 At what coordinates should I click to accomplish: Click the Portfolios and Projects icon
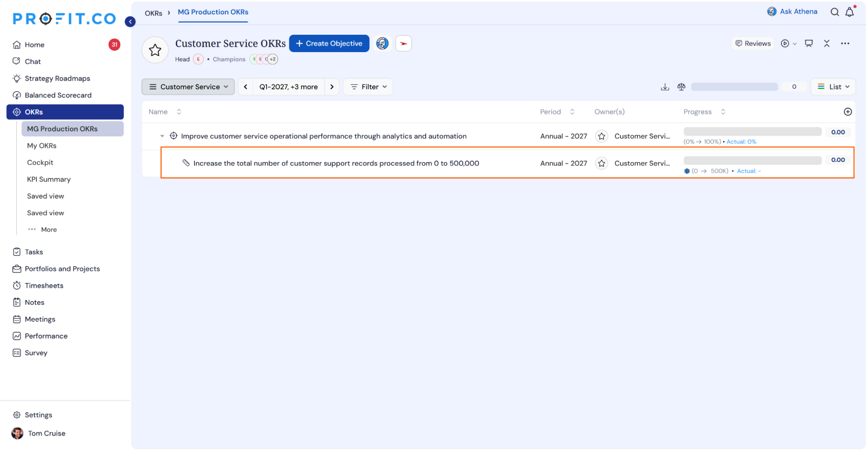(17, 269)
